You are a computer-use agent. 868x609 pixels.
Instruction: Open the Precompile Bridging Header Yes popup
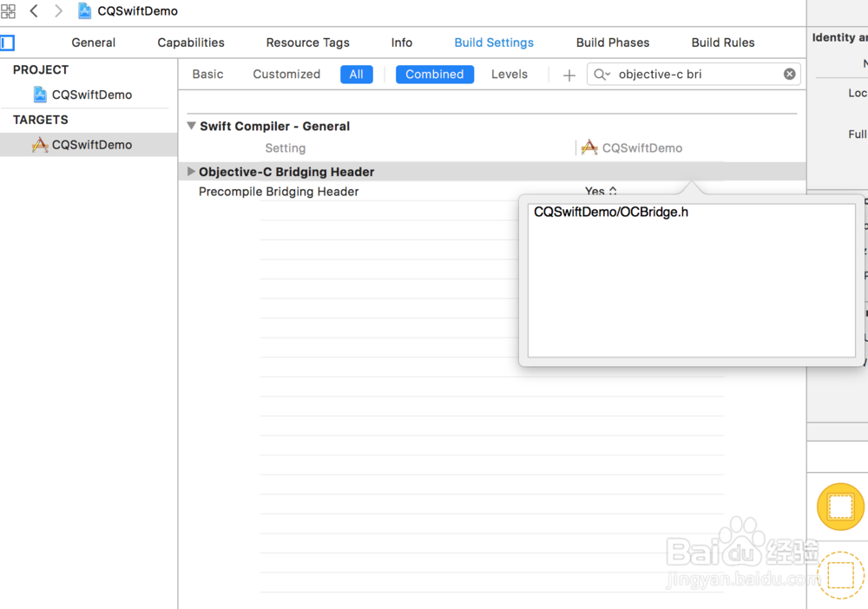(601, 191)
